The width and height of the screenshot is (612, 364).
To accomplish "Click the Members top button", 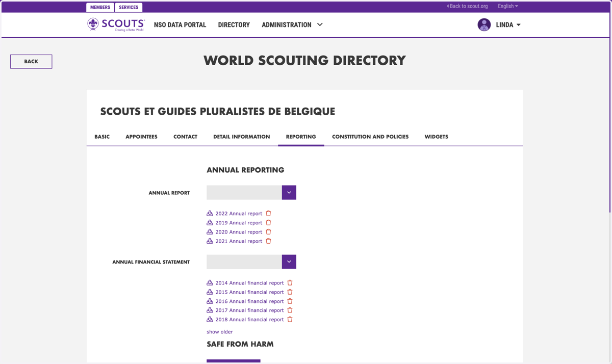I will pos(100,7).
